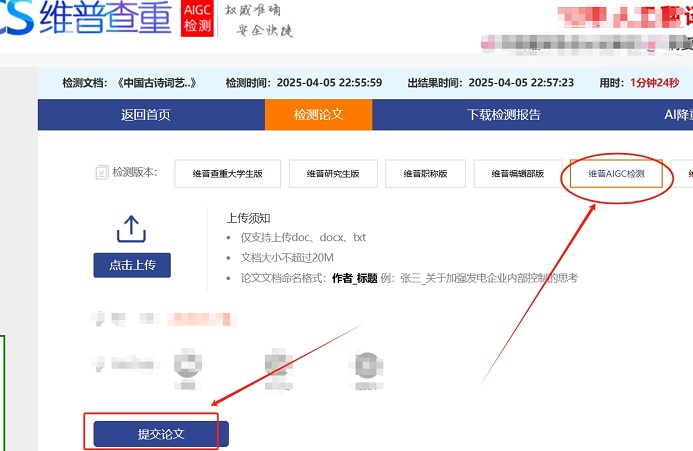Select 维普AIGC检测 version

click(x=616, y=174)
